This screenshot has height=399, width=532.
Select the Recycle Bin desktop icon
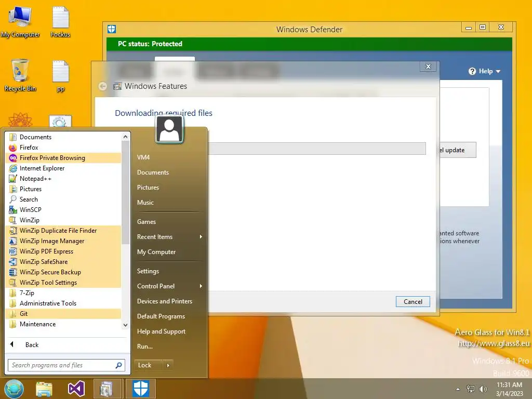pos(20,75)
